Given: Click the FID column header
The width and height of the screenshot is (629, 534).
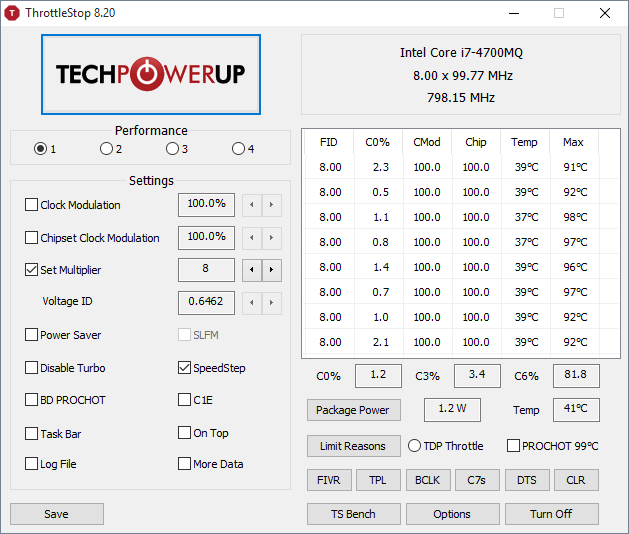Looking at the screenshot, I should coord(329,142).
